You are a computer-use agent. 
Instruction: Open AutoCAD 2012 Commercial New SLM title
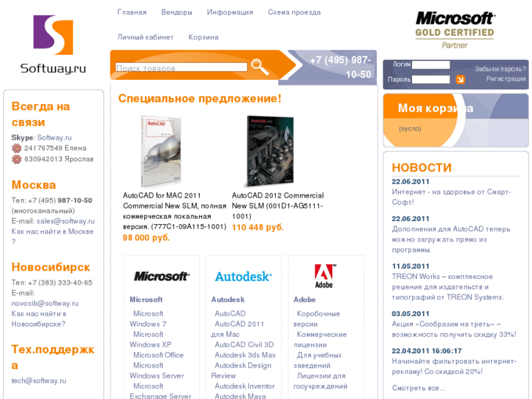tap(278, 206)
